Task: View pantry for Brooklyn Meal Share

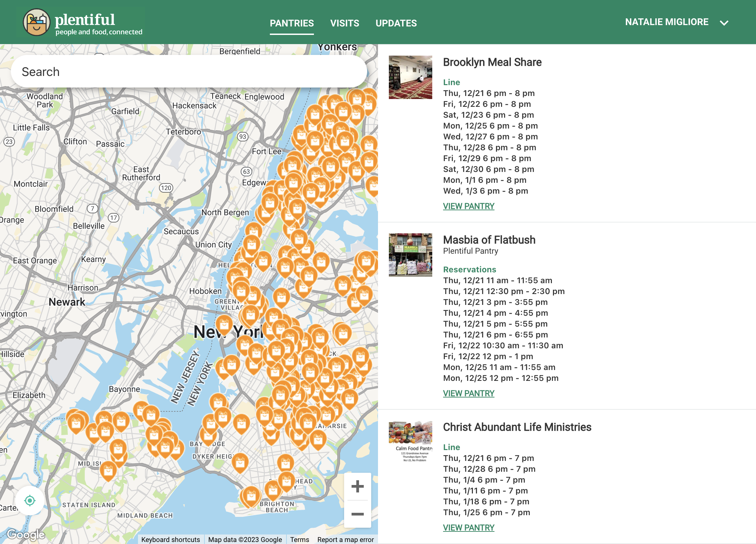Action: pyautogui.click(x=469, y=206)
